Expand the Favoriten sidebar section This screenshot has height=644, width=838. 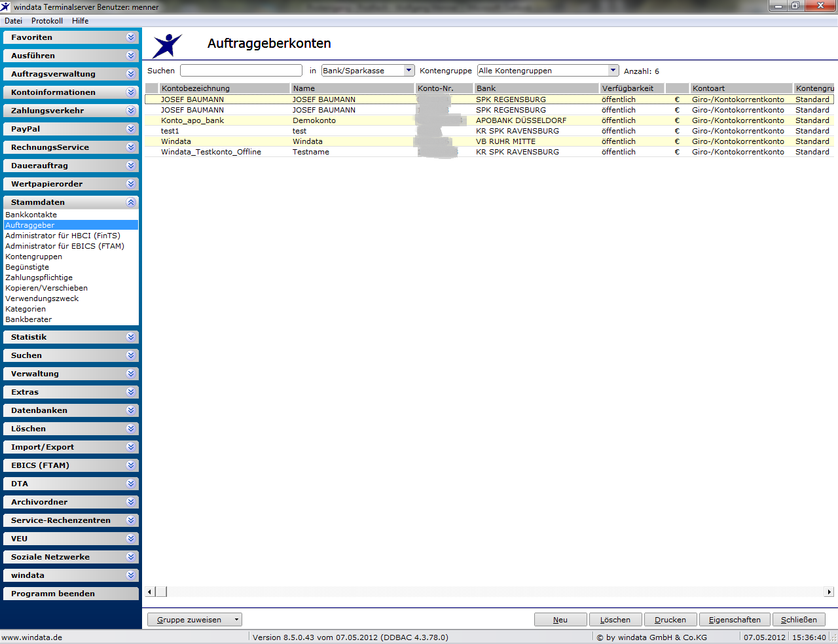click(x=71, y=37)
